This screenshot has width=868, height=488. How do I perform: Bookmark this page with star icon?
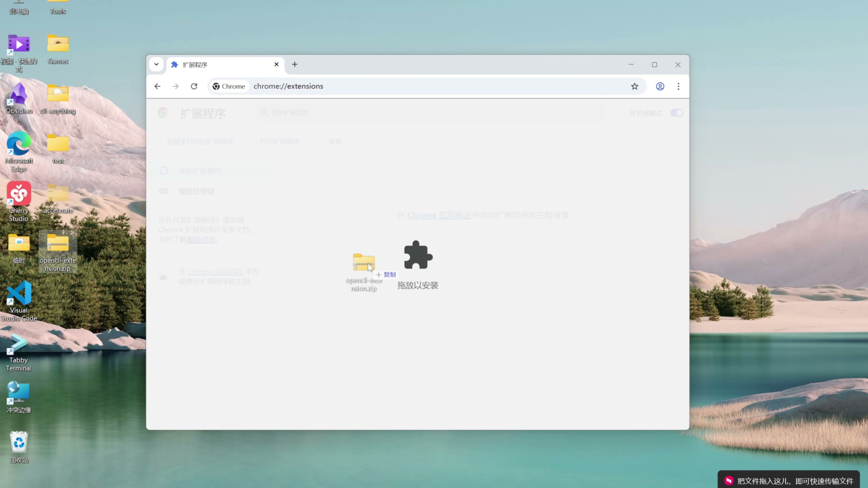(634, 86)
